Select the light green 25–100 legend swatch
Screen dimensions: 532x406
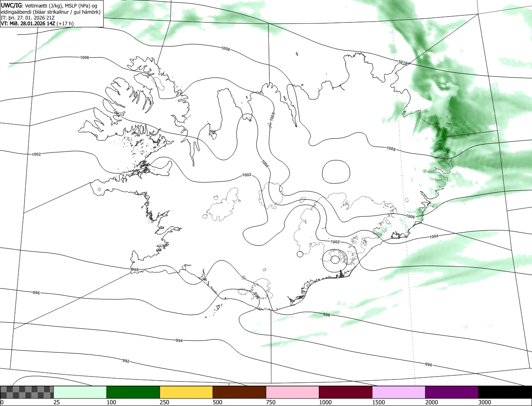(80, 392)
